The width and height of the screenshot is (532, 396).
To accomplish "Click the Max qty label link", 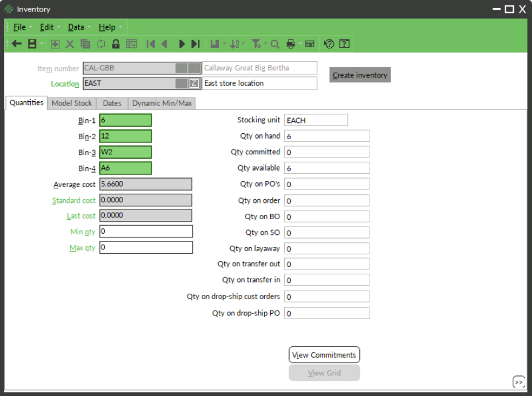I will point(82,248).
